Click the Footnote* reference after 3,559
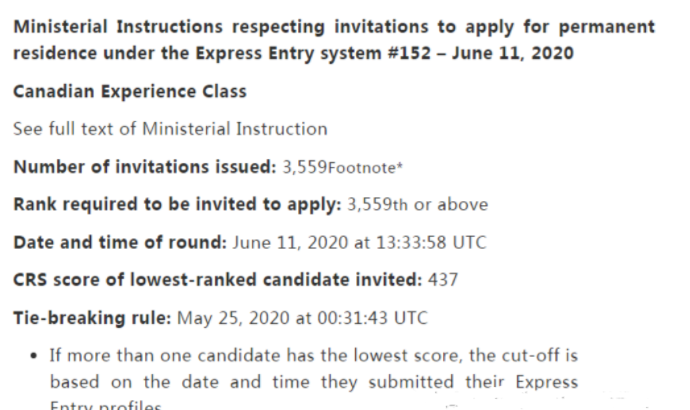The width and height of the screenshot is (690, 410). pos(365,168)
